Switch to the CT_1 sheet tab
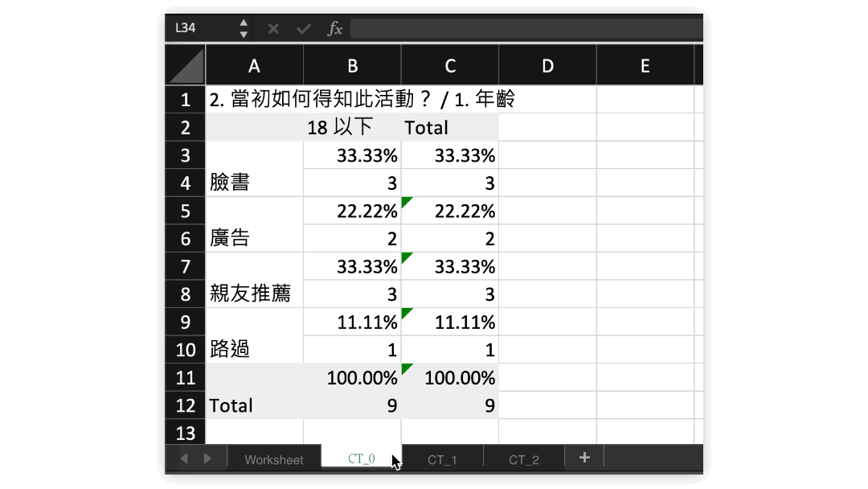The width and height of the screenshot is (868, 489). [x=442, y=460]
